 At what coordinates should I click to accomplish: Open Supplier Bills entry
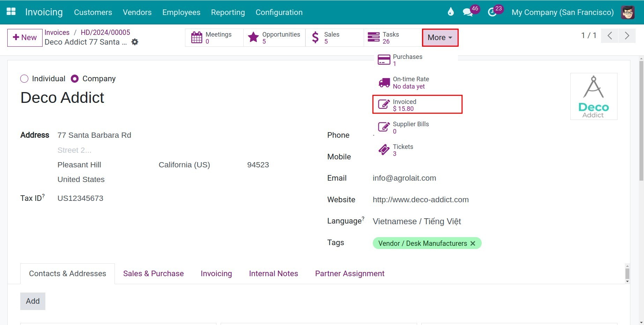coord(416,128)
